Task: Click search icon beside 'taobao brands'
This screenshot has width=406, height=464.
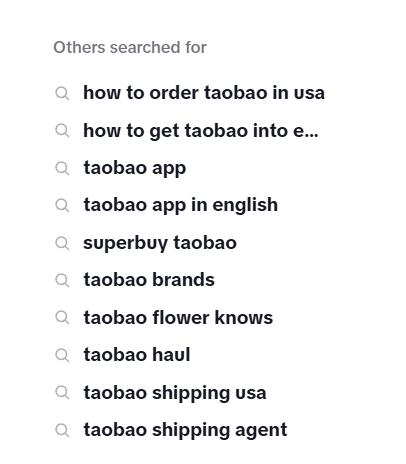Action: click(x=62, y=280)
